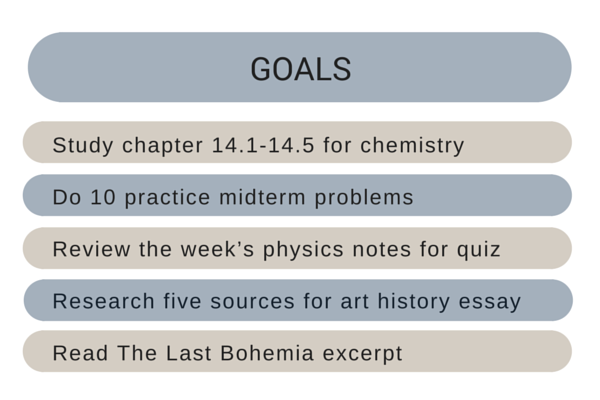The height and width of the screenshot is (400, 600).
Task: Click the GOALS header banner
Action: point(300,67)
